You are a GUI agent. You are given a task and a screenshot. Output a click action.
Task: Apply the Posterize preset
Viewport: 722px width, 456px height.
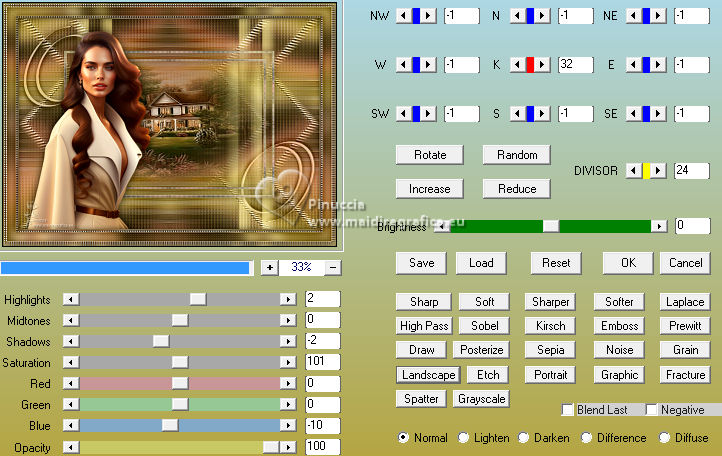click(482, 350)
